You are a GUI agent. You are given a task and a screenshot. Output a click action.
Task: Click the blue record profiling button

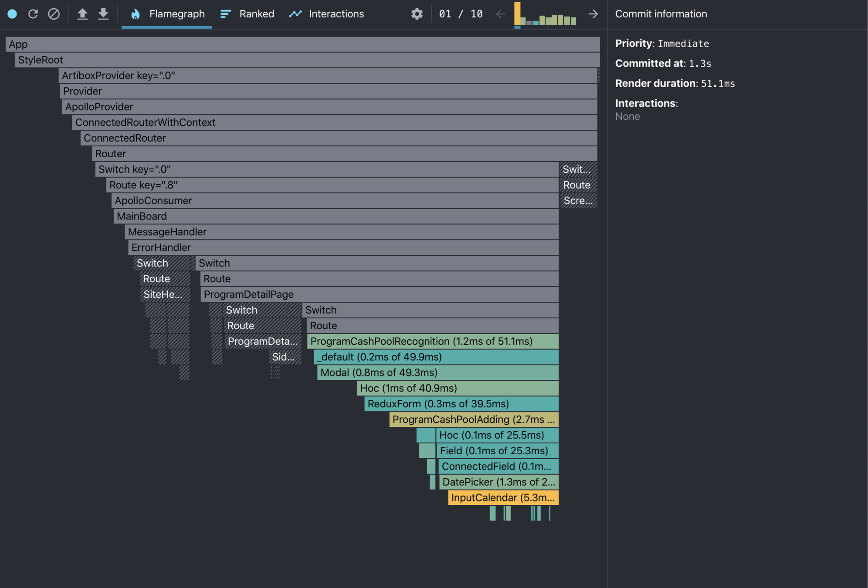[x=12, y=14]
